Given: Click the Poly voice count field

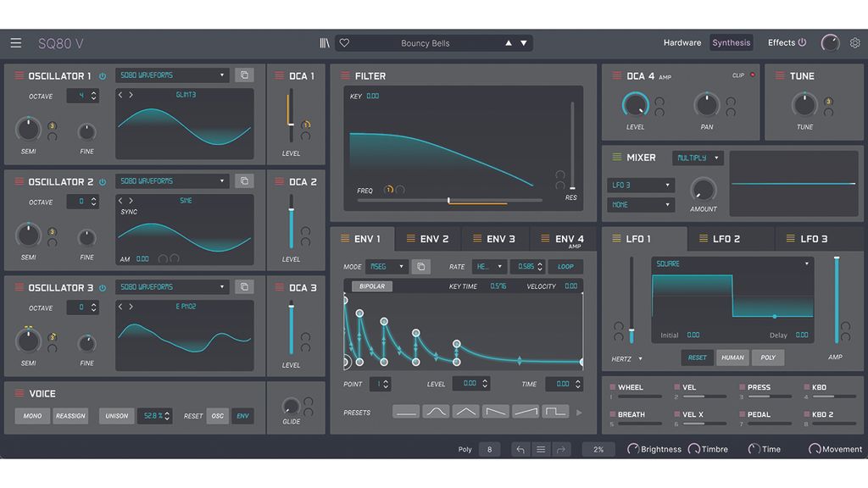Looking at the screenshot, I should point(489,449).
